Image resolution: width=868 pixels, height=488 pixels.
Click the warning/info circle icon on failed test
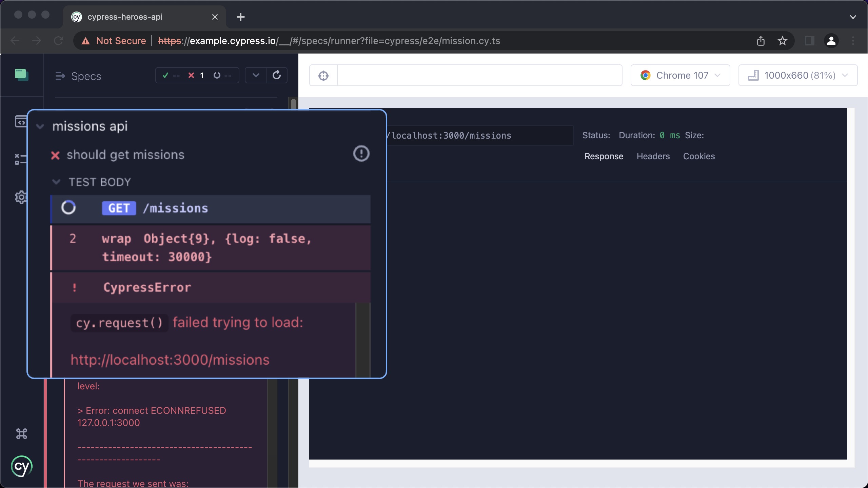(361, 153)
